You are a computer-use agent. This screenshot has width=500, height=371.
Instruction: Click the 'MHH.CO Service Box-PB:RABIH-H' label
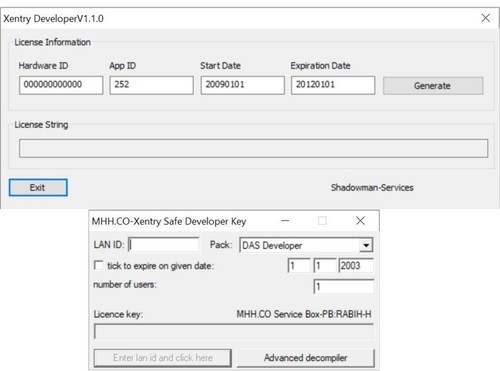[304, 314]
